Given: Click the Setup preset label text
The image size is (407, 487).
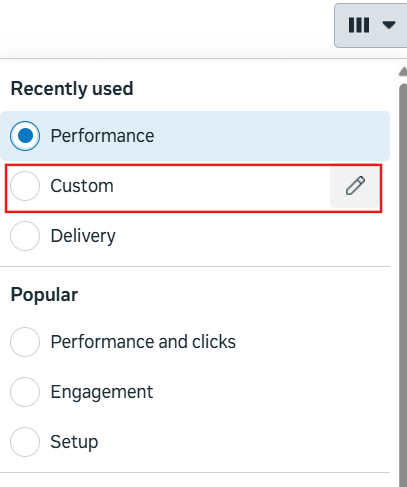Looking at the screenshot, I should (x=74, y=442).
